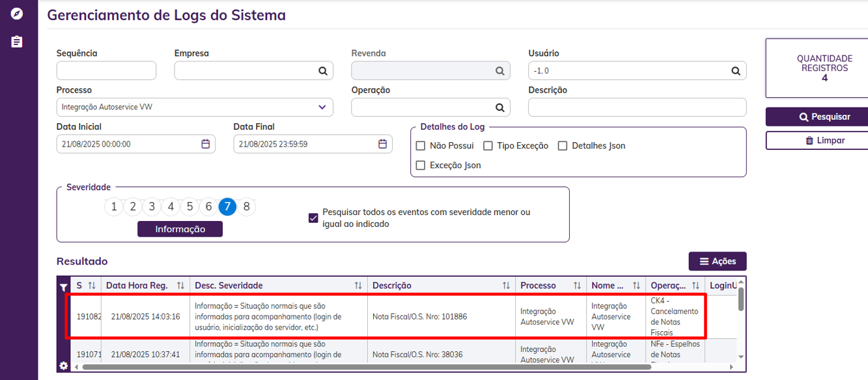
Task: Open the Data Inicial calendar picker
Action: [x=205, y=144]
